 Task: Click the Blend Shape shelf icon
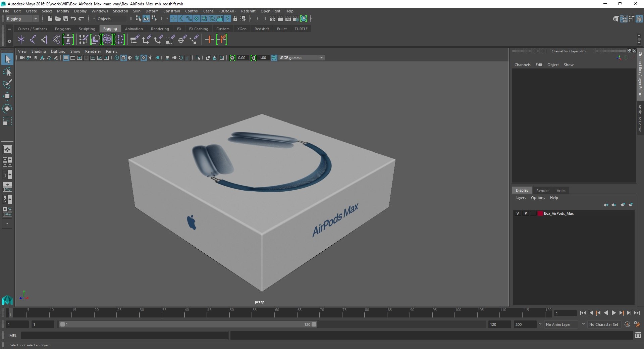click(96, 40)
